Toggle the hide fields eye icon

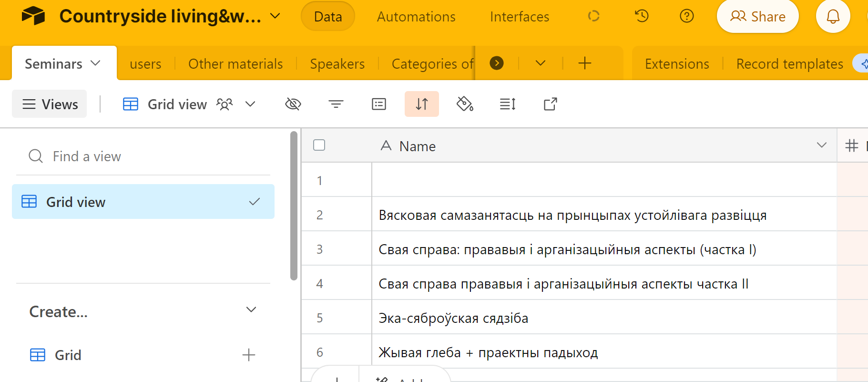click(293, 104)
